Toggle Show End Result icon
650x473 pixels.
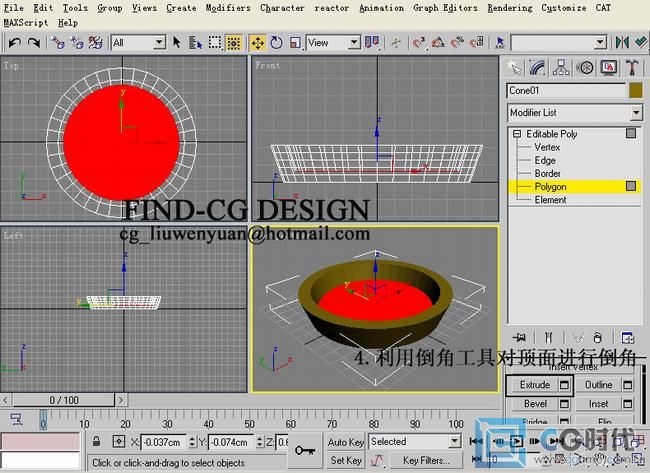[x=548, y=337]
